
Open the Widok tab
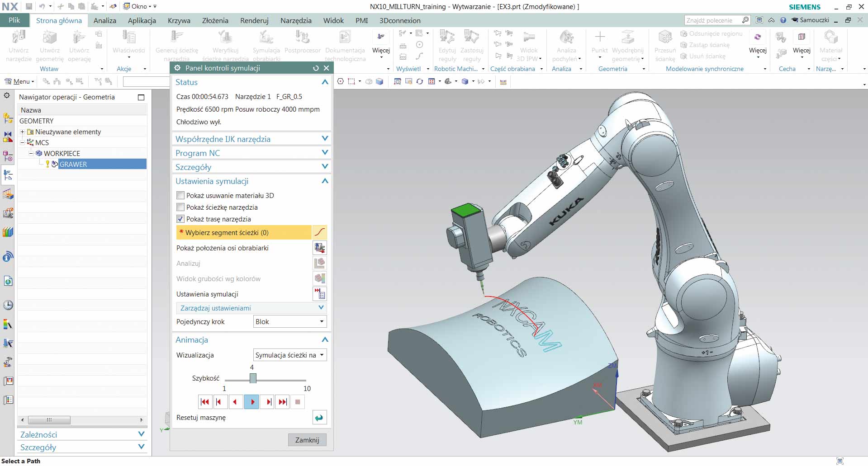[x=333, y=20]
